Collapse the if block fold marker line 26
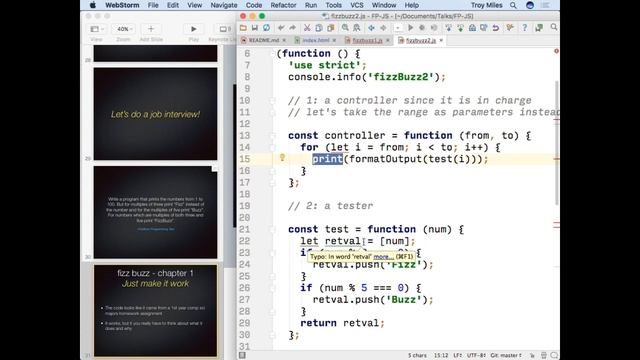This screenshot has height=360, width=640. point(272,289)
